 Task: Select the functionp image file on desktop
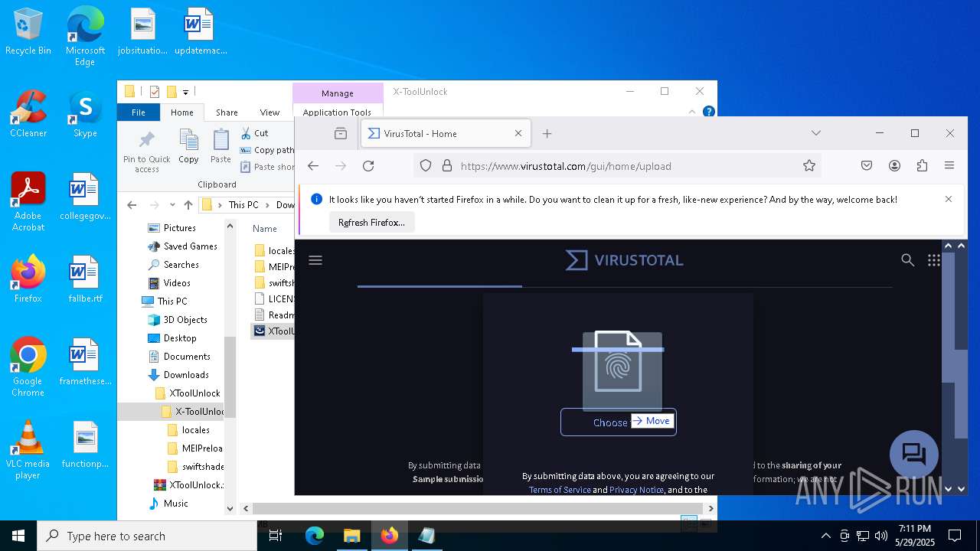coord(85,445)
